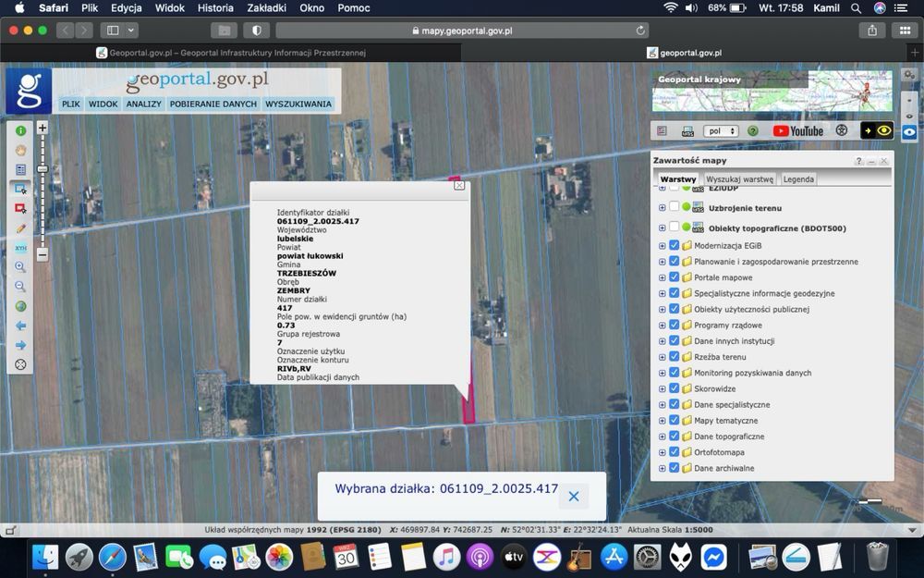
Task: Activate the XYH coordinates tool
Action: click(20, 248)
